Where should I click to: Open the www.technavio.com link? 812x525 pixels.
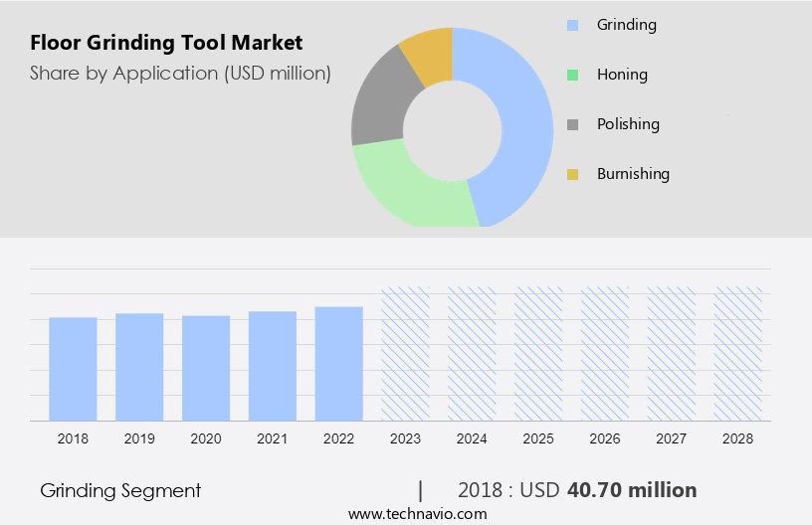[x=417, y=514]
